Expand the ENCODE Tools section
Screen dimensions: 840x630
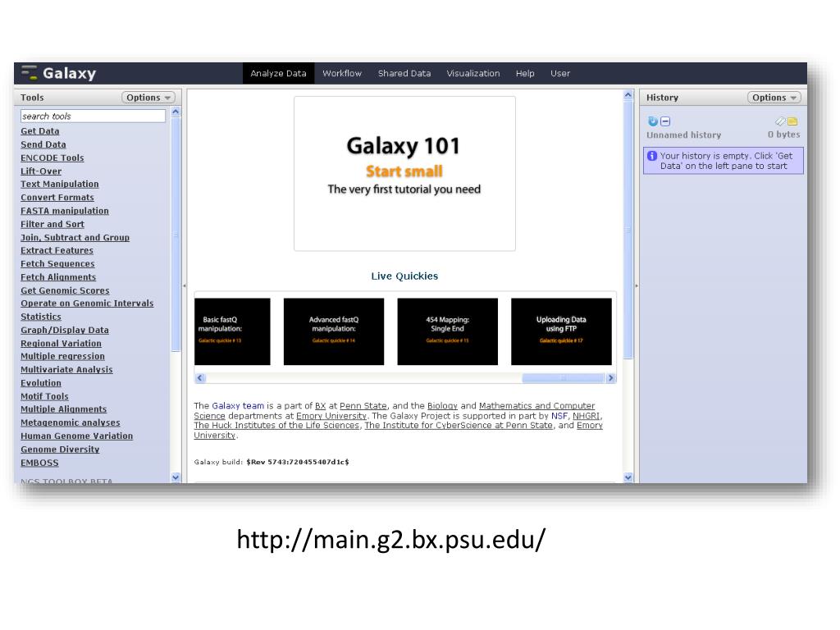pyautogui.click(x=52, y=158)
